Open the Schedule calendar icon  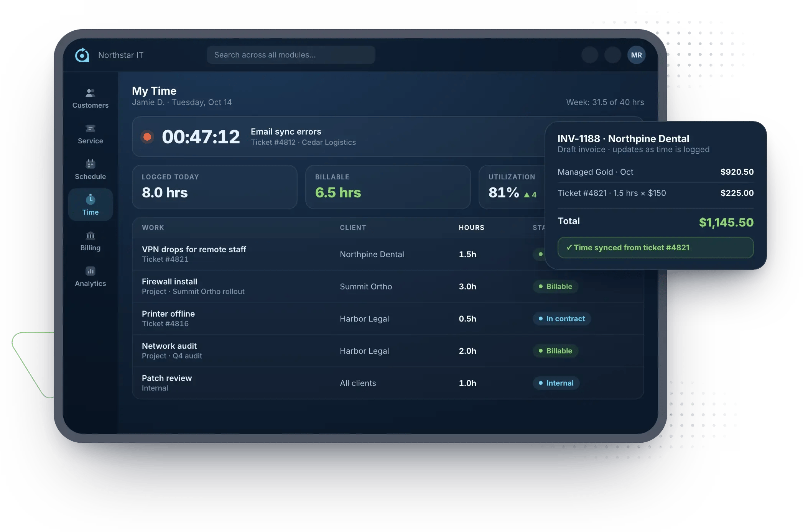pyautogui.click(x=91, y=164)
